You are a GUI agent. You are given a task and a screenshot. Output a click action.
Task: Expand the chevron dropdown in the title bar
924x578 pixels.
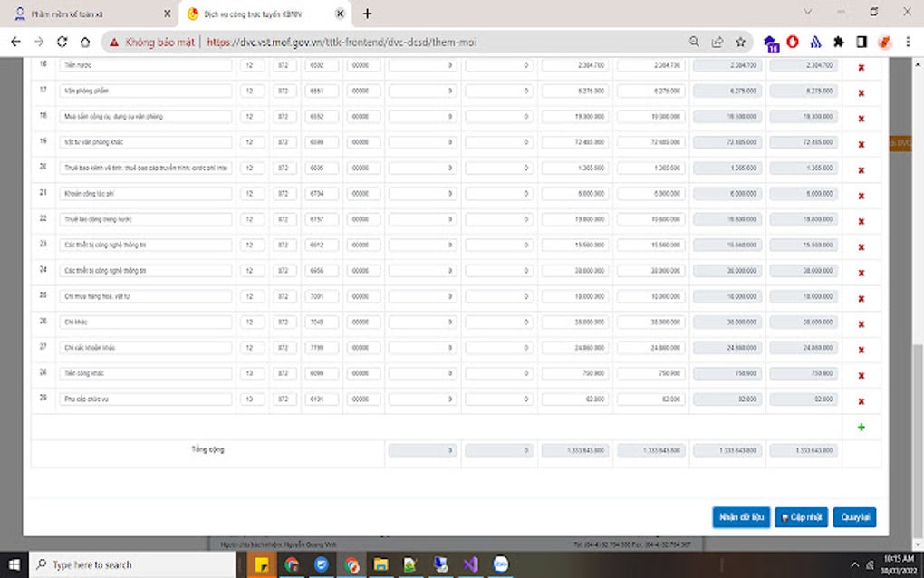coord(807,13)
